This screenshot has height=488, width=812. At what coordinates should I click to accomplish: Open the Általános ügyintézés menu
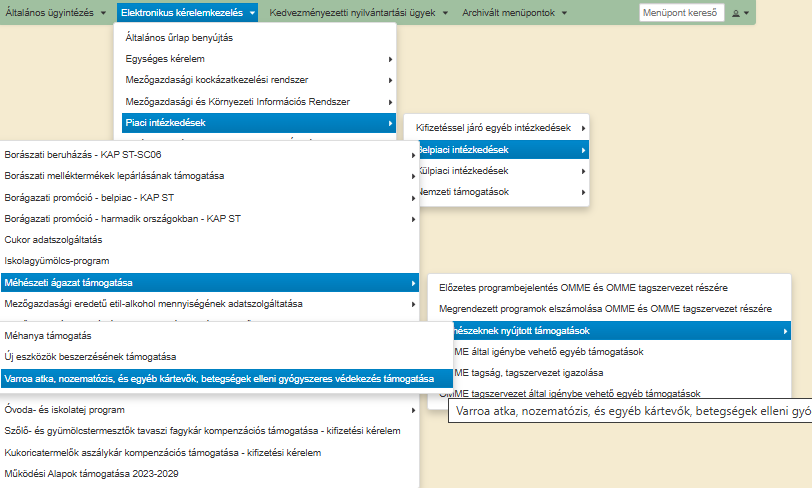[x=55, y=13]
